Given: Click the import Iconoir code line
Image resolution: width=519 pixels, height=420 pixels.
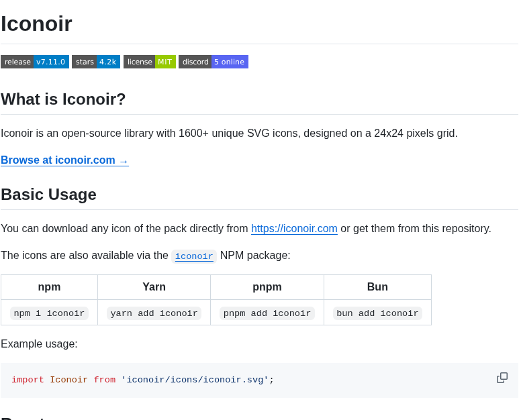Looking at the screenshot, I should click(x=142, y=380).
